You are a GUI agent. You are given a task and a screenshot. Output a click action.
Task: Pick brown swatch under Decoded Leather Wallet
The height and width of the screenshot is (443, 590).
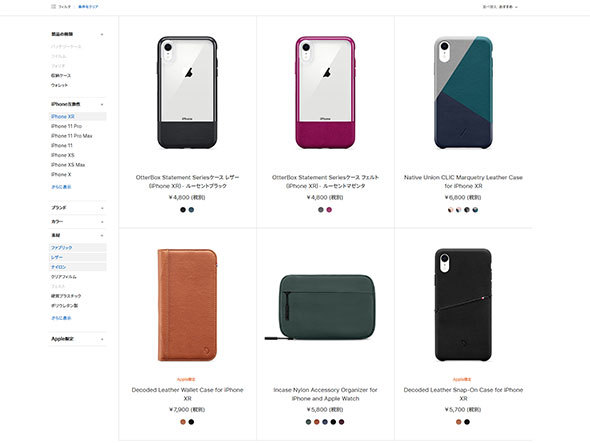(x=183, y=422)
